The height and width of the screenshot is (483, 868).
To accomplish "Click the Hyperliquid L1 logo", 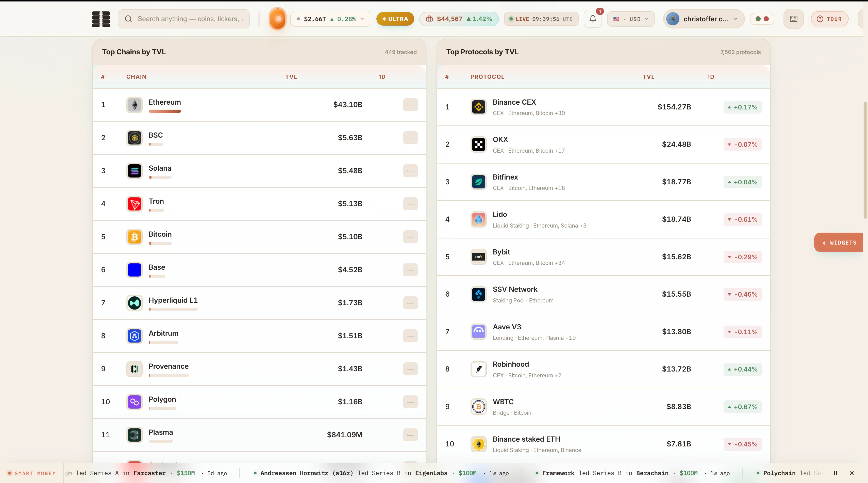I will pos(135,303).
